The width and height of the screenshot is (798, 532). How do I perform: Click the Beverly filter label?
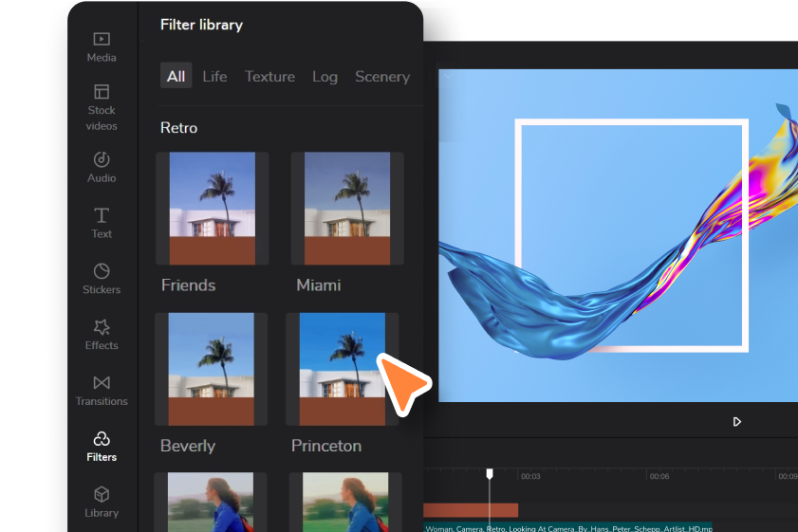click(188, 446)
